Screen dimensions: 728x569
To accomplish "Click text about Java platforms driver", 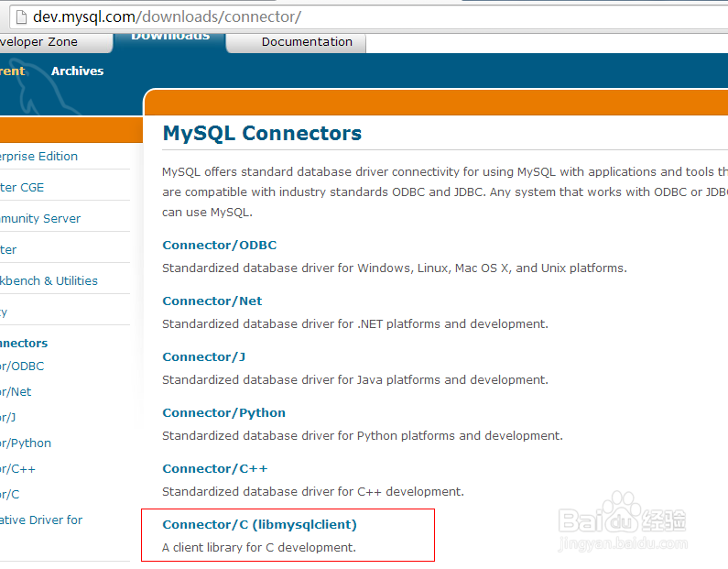I will [x=355, y=380].
